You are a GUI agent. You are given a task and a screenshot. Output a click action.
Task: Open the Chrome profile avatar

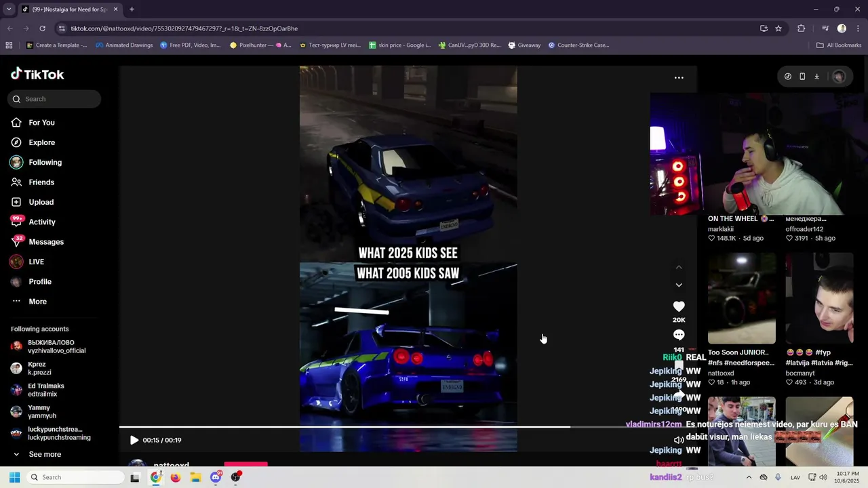click(842, 28)
